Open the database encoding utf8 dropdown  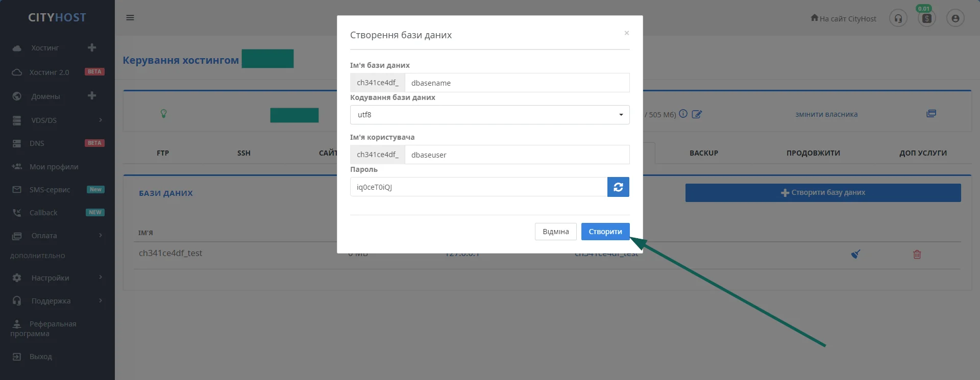489,115
